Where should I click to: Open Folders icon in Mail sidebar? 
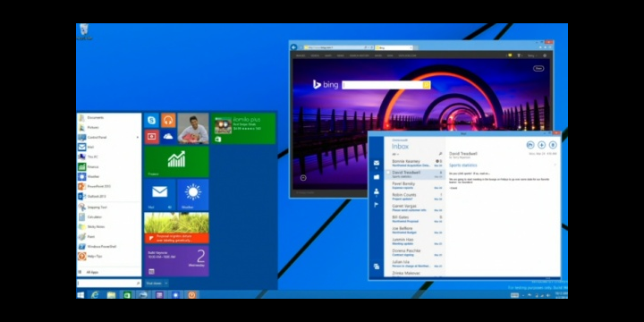(377, 177)
